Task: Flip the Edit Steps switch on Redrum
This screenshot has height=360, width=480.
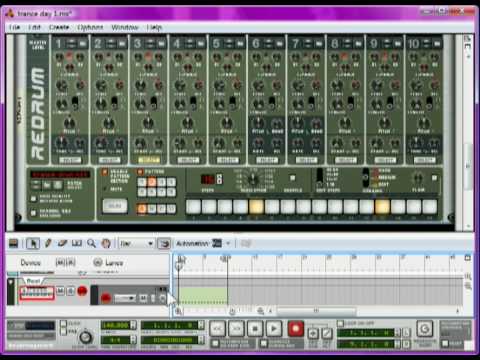Action: click(320, 176)
